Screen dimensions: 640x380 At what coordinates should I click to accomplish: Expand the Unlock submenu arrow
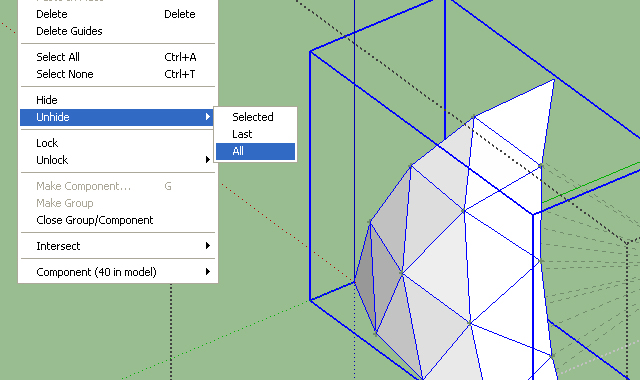coord(208,160)
